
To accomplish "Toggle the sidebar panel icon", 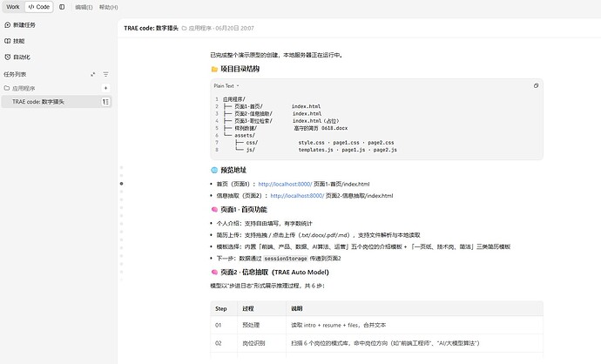I will click(62, 7).
